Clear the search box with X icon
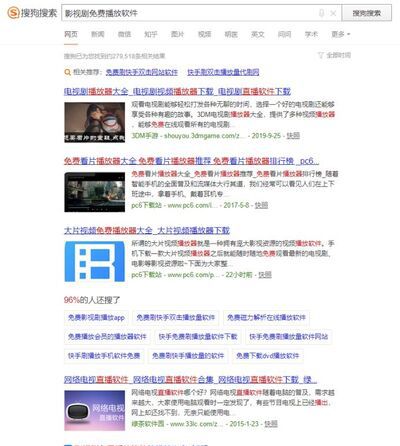Image resolution: width=400 pixels, height=446 pixels. [333, 13]
